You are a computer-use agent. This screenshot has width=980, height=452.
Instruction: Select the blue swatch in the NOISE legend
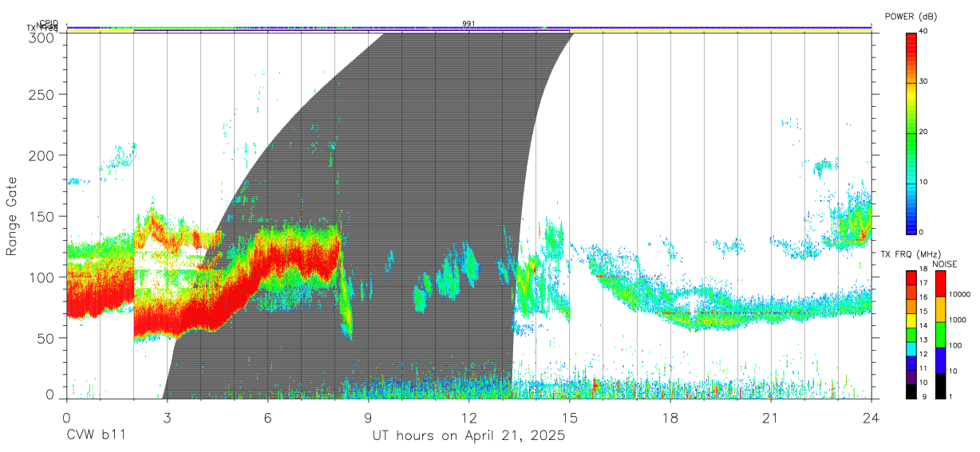939,360
